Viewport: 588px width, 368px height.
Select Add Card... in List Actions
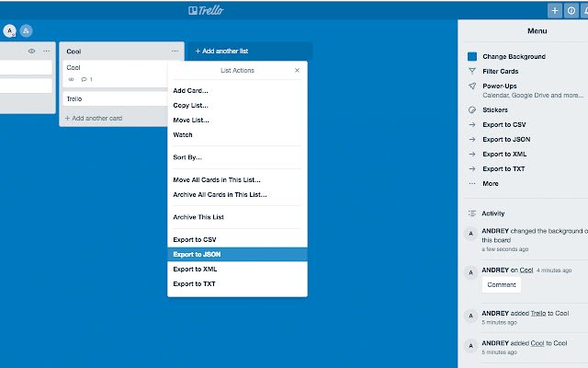pyautogui.click(x=237, y=90)
